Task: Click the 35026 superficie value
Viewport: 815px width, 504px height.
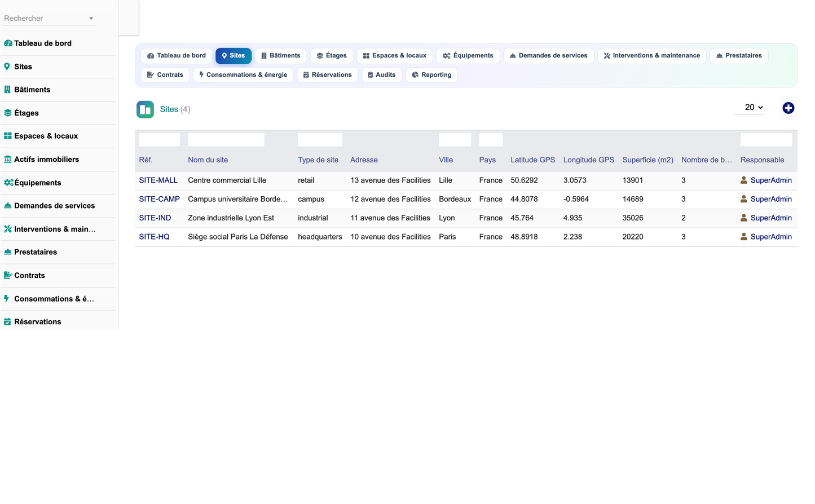Action: [x=633, y=218]
